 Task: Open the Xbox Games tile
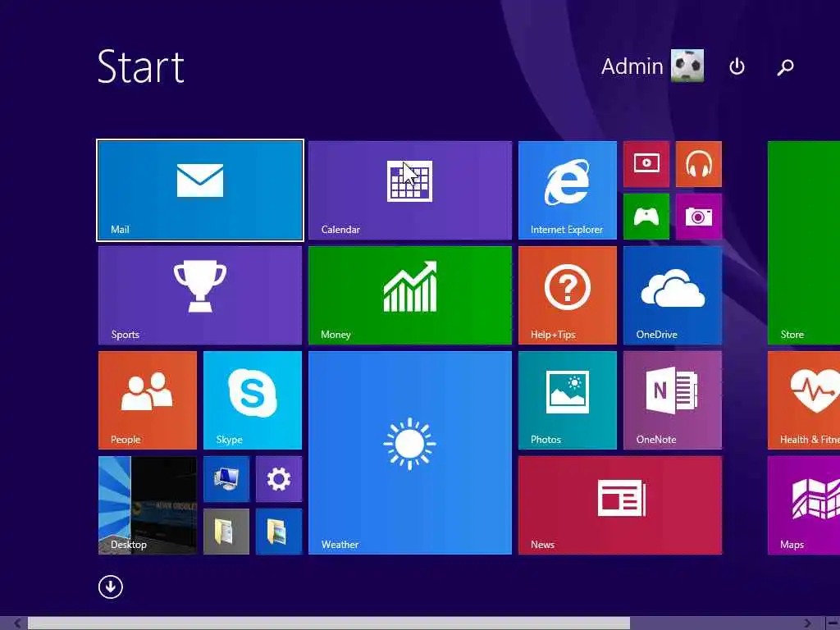[x=646, y=217]
